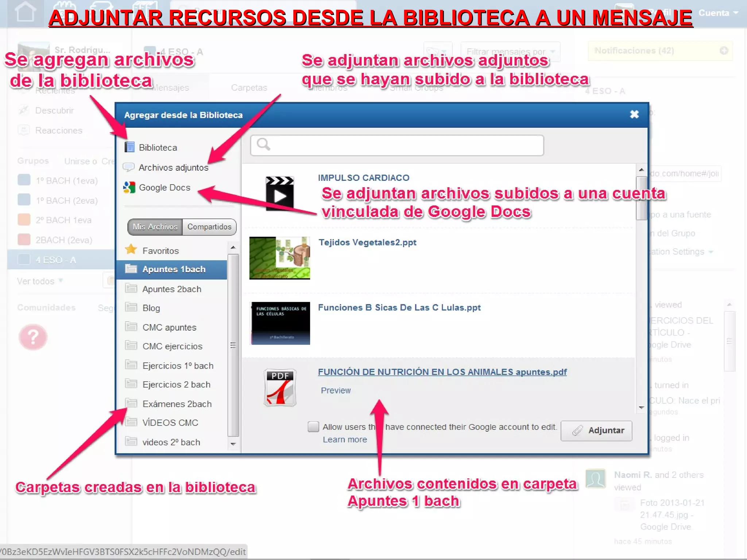Select the Apuntes 1bach folder

[172, 269]
